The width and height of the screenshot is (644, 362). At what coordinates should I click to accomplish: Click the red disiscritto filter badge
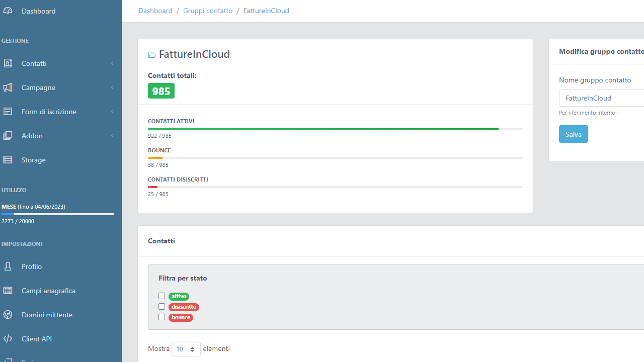184,307
